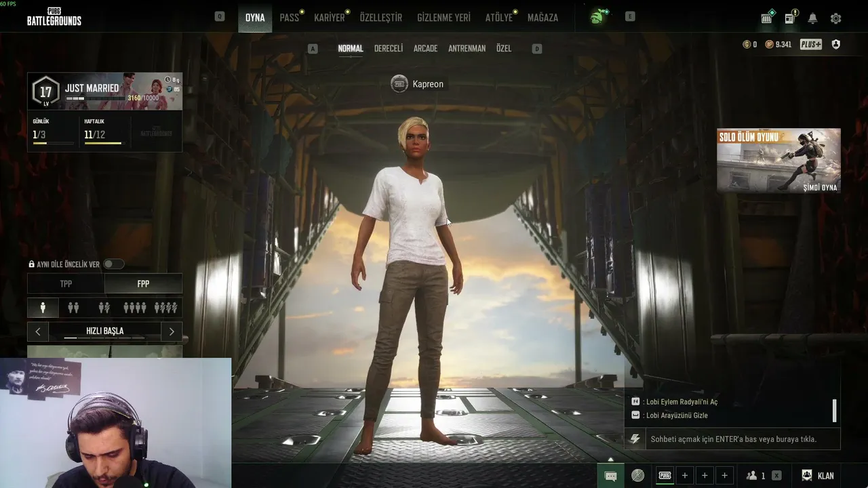Click 'Lobi Eylem Radyali'ni Aç' hint

682,402
